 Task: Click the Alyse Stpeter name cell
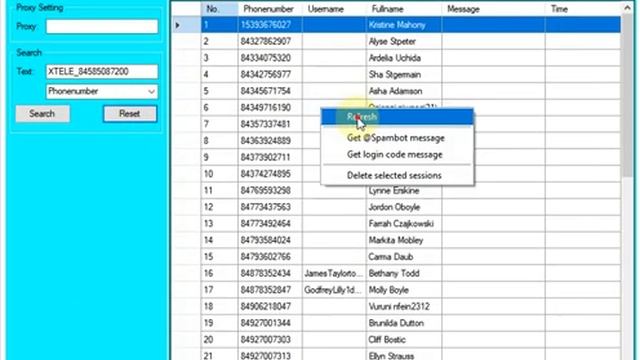pos(404,42)
